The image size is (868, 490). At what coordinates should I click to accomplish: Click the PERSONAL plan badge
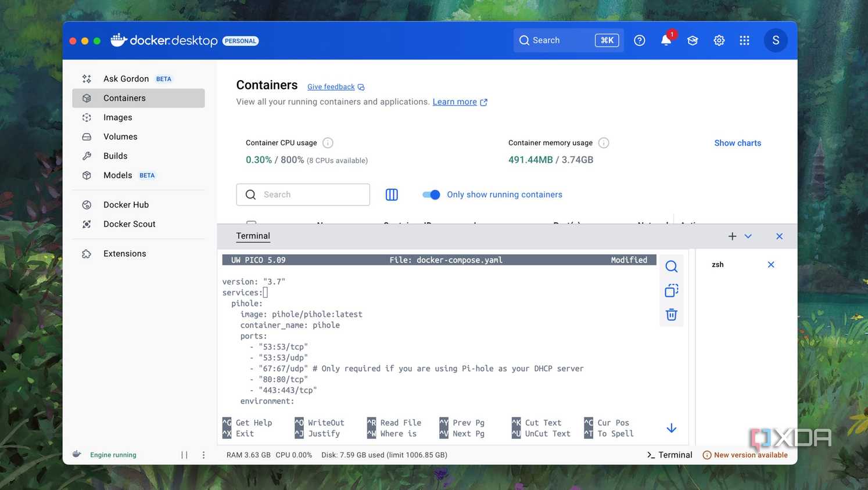coord(241,41)
